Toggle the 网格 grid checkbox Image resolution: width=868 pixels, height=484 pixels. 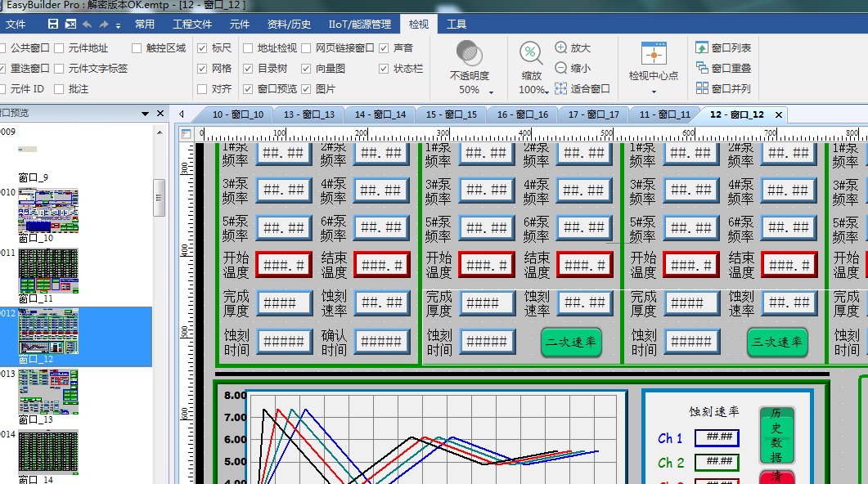pos(202,69)
